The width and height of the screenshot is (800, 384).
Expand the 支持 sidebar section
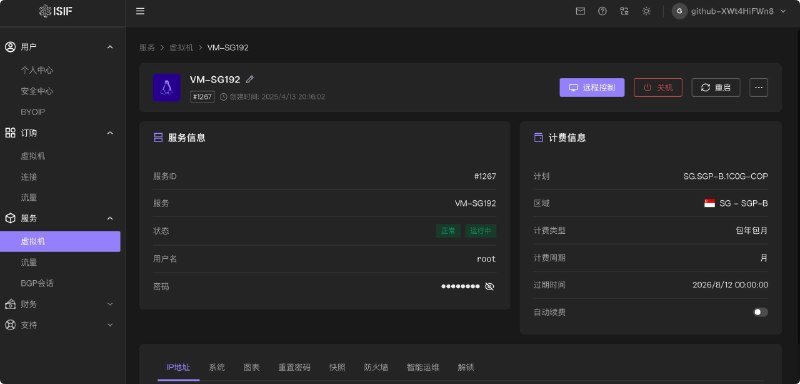[110, 325]
